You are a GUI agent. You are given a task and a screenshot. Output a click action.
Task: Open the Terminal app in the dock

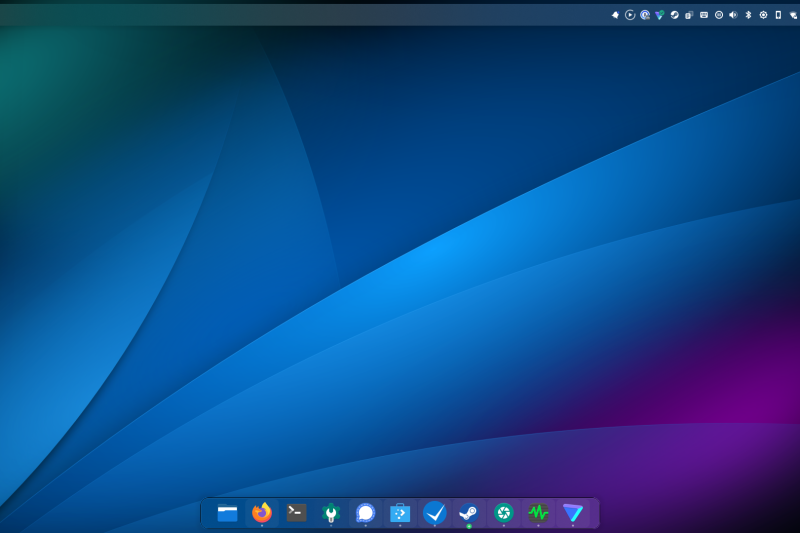(296, 513)
